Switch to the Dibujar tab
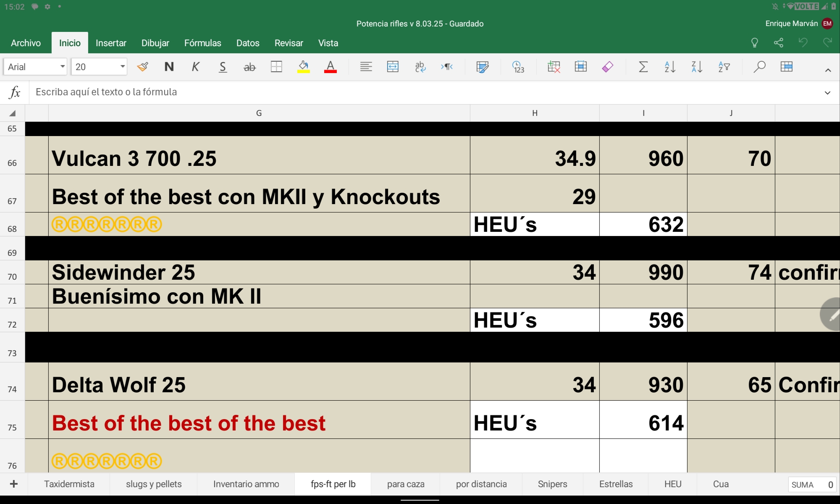This screenshot has height=504, width=840. [x=155, y=43]
